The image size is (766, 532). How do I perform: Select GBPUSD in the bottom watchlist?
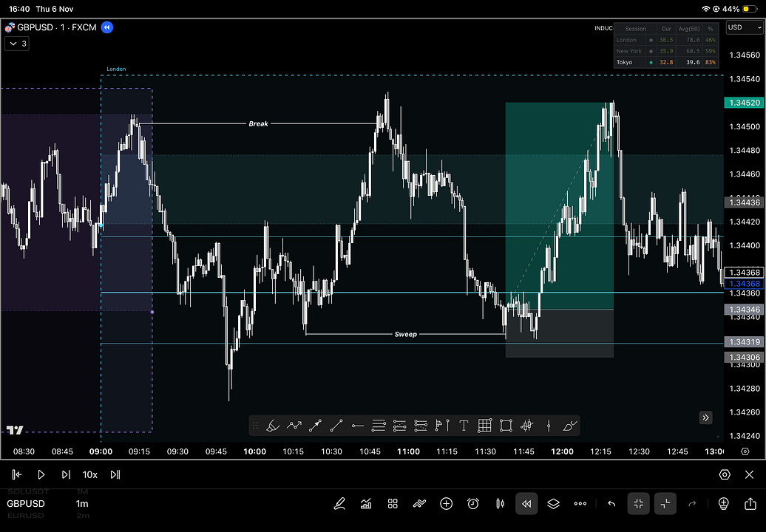26,504
